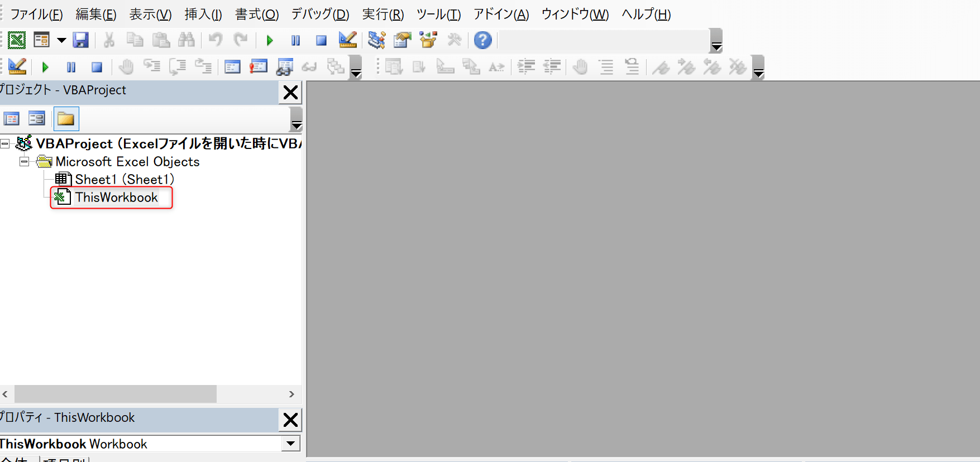Open Project Explorer from the standard toolbar

click(376, 40)
